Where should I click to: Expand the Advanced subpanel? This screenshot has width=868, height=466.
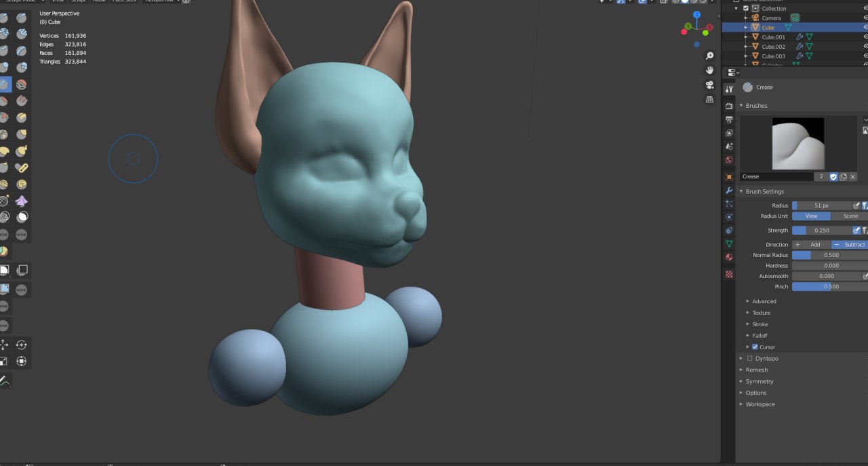tap(748, 301)
